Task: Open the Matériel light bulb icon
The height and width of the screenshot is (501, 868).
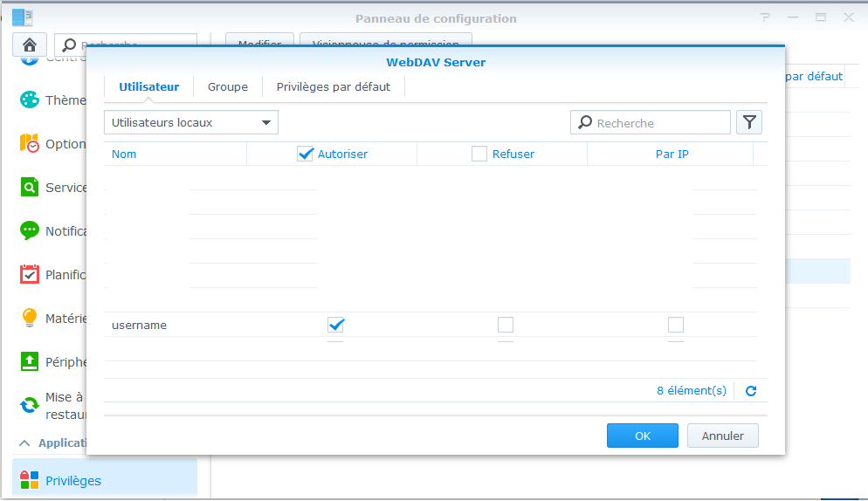Action: (30, 318)
